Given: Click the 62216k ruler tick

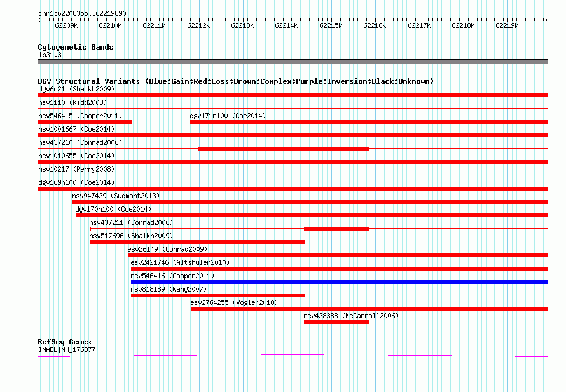Looking at the screenshot, I should click(x=375, y=25).
